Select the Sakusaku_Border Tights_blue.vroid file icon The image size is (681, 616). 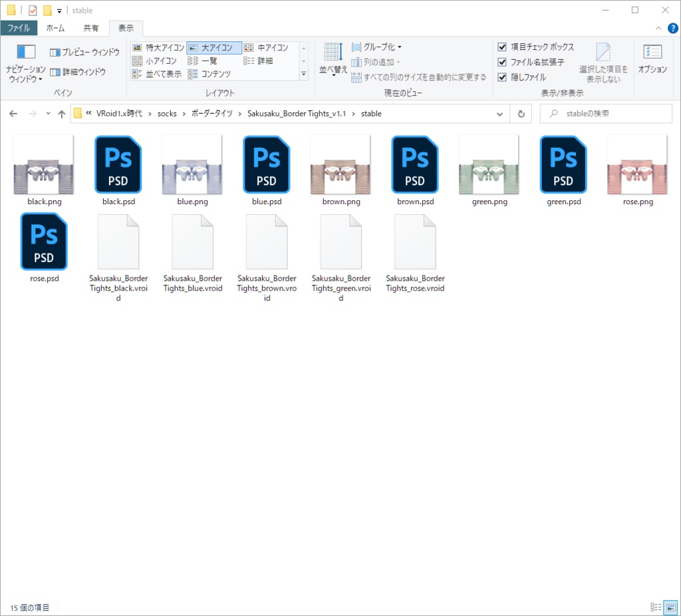(192, 241)
